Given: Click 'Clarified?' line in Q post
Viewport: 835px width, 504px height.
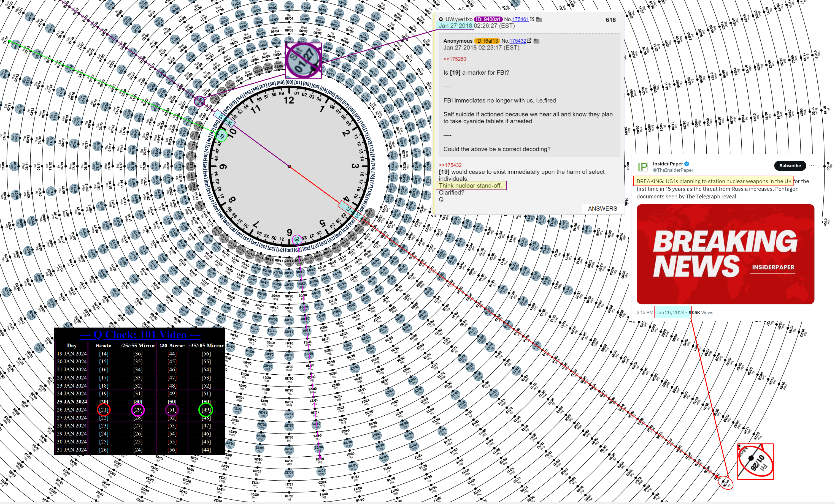Looking at the screenshot, I should coord(452,192).
